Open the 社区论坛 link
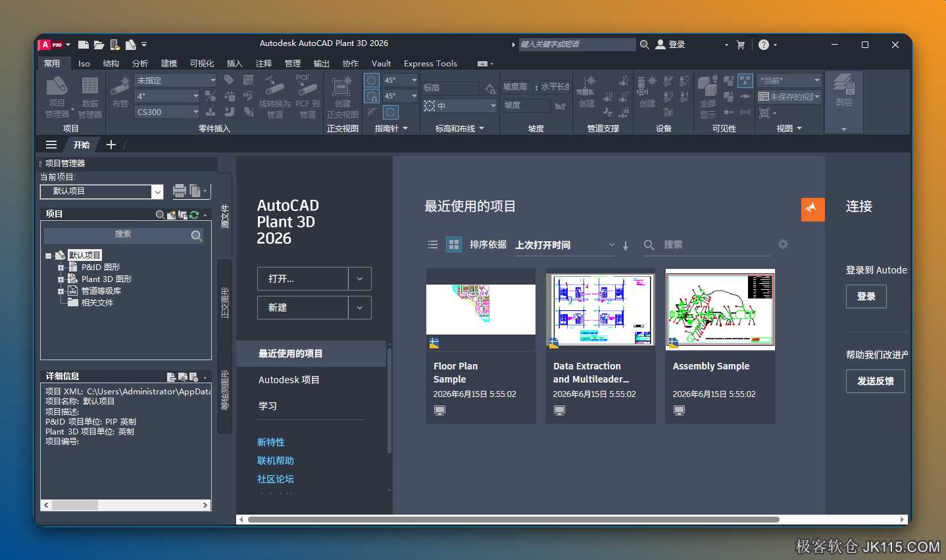Viewport: 946px width, 560px height. pyautogui.click(x=276, y=479)
